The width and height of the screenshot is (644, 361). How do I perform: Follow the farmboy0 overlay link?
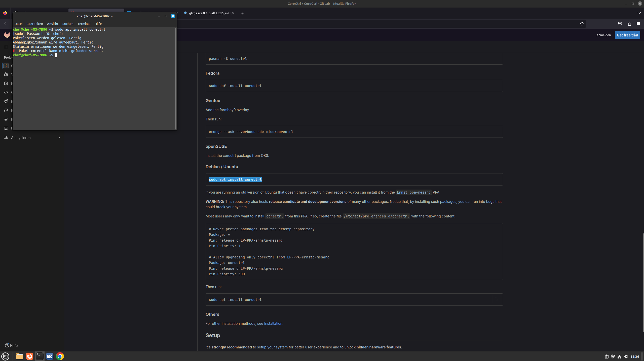(228, 110)
